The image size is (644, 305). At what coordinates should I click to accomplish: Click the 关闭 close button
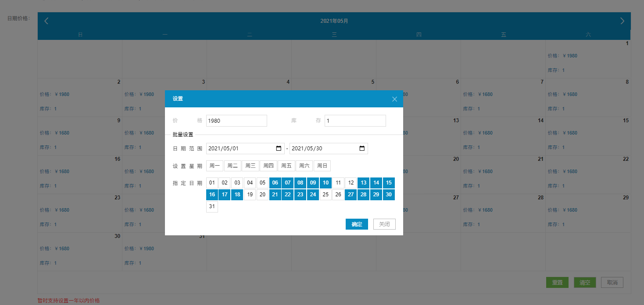tap(384, 224)
